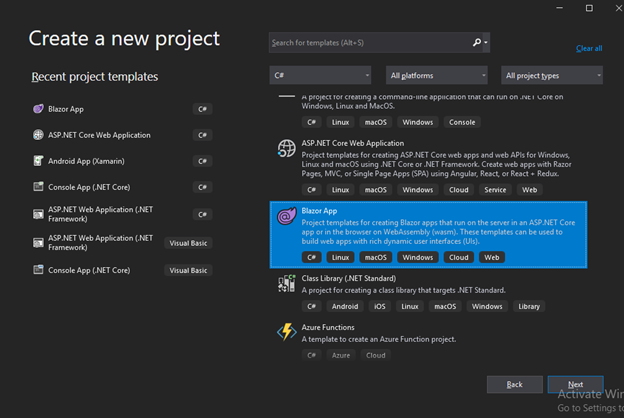Click the Next button
Screen dimensions: 624x418
point(575,384)
